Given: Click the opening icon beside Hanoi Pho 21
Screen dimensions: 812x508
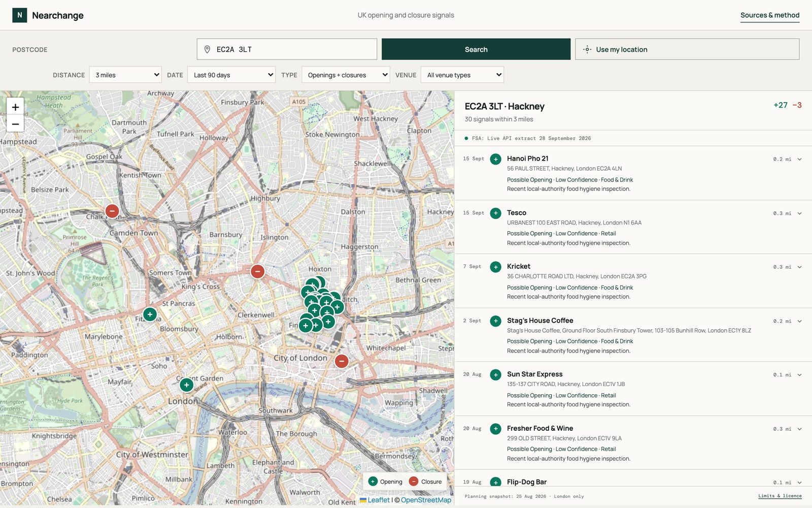Looking at the screenshot, I should click(x=496, y=160).
